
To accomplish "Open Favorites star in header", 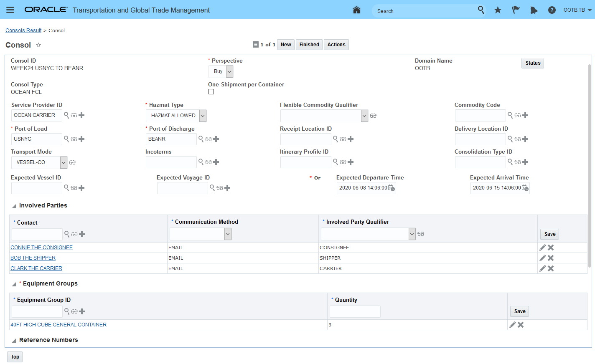I will click(498, 10).
